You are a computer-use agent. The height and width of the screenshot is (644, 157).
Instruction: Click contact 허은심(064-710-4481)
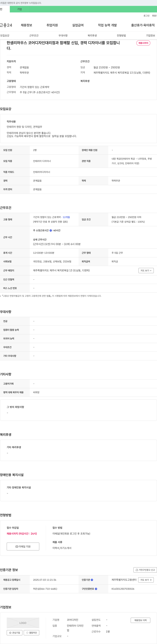coord(45,589)
